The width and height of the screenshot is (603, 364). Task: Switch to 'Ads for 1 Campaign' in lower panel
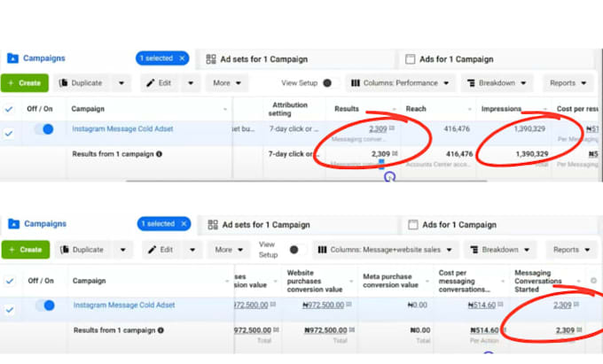coord(452,225)
